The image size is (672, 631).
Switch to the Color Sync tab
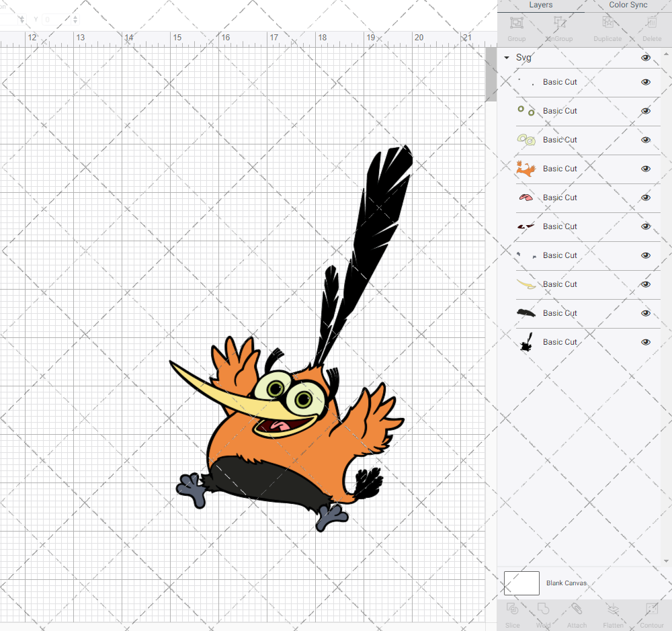coord(628,5)
